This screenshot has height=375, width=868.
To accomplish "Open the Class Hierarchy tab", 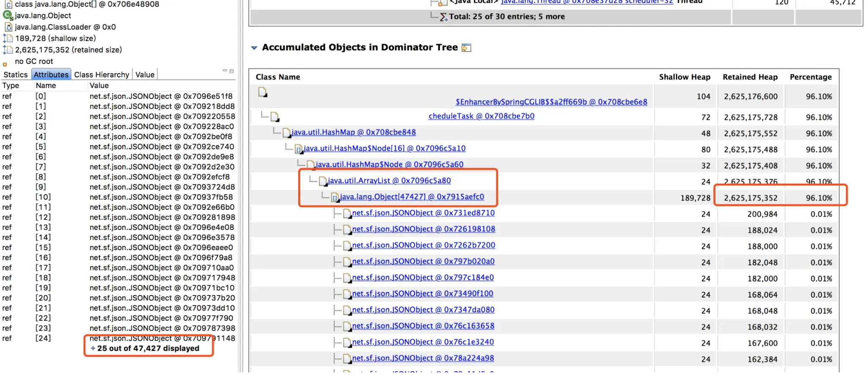I will (102, 74).
